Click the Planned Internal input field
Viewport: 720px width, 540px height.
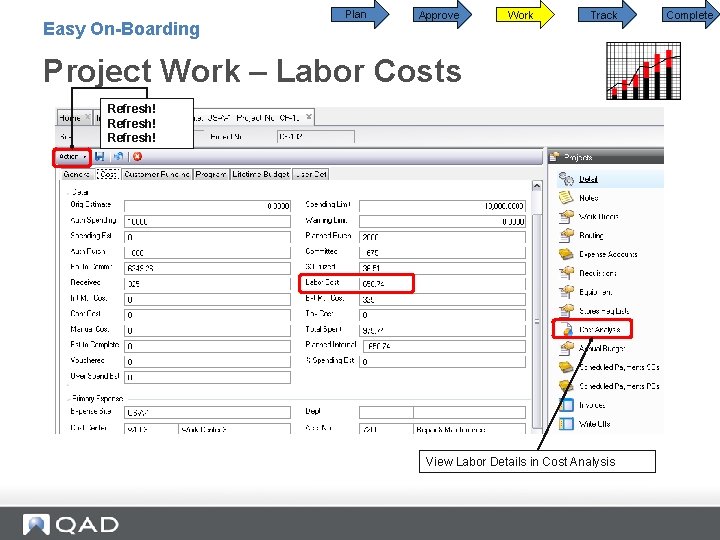point(444,346)
